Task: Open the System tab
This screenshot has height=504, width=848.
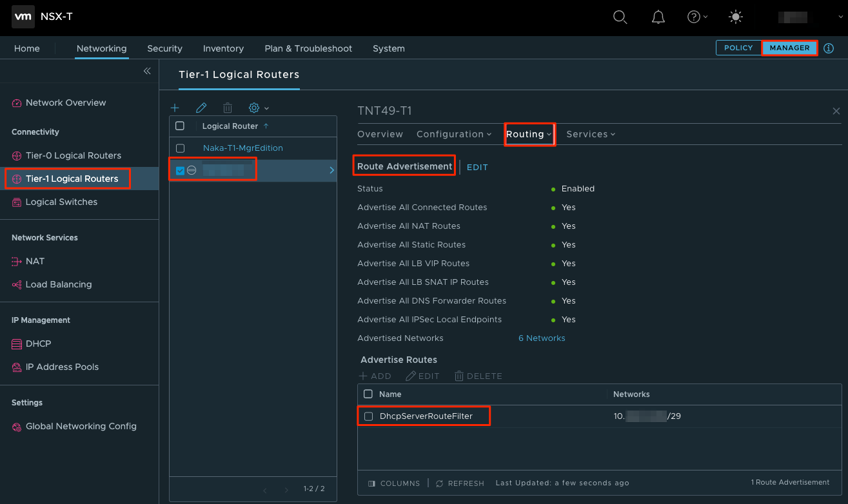Action: coord(389,48)
